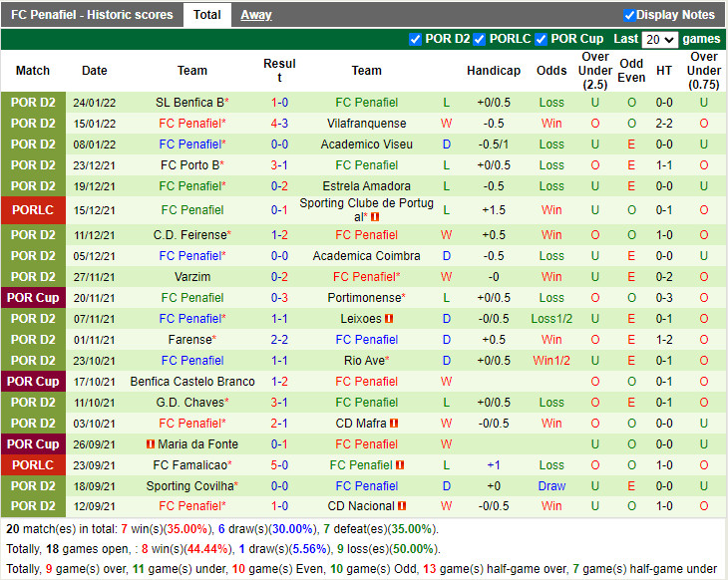Image resolution: width=728 pixels, height=580 pixels.
Task: Click Loss1/2 odds in Leixoes row
Action: pyautogui.click(x=551, y=319)
